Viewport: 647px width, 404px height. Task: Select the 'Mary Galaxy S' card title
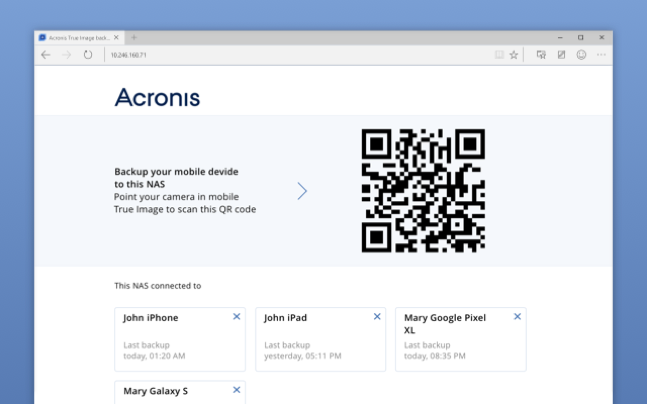[x=156, y=391]
